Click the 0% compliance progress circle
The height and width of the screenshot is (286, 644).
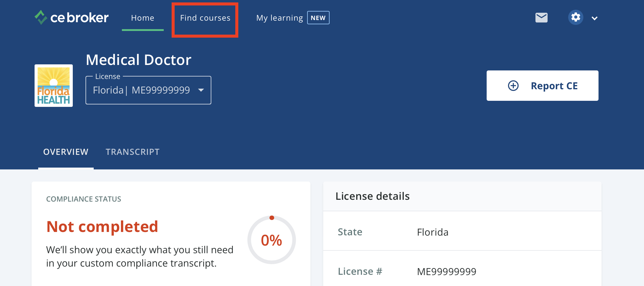click(x=271, y=240)
